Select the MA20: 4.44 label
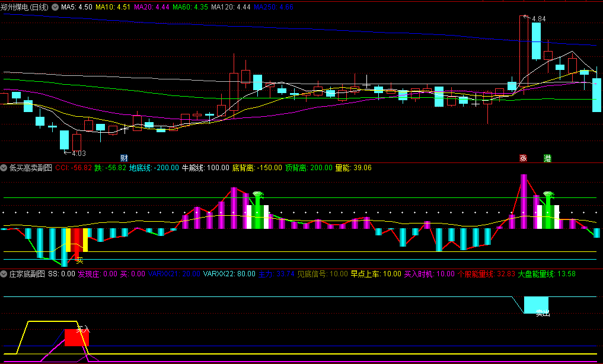The height and width of the screenshot is (364, 603). 152,7
